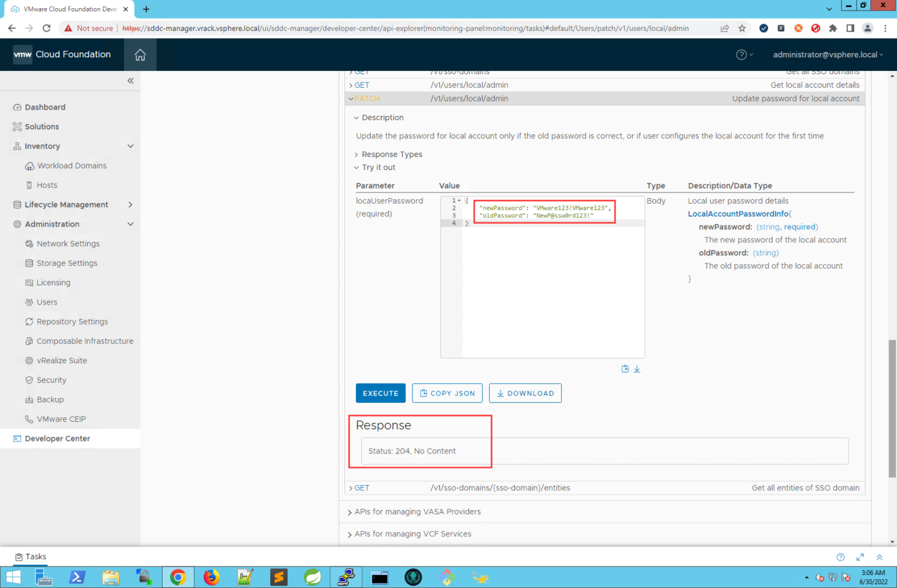The height and width of the screenshot is (588, 897).
Task: Select the VMware Cloud Foundation browser tab
Action: 69,9
